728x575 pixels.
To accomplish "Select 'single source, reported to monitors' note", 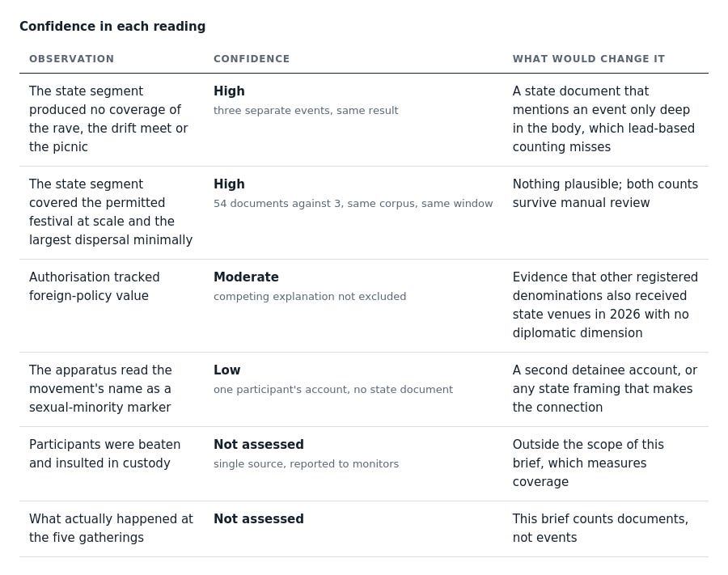I will pyautogui.click(x=306, y=463).
